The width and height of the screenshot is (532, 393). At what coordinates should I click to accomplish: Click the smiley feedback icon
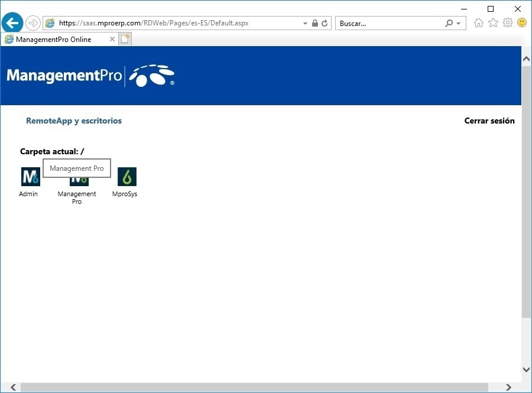521,22
